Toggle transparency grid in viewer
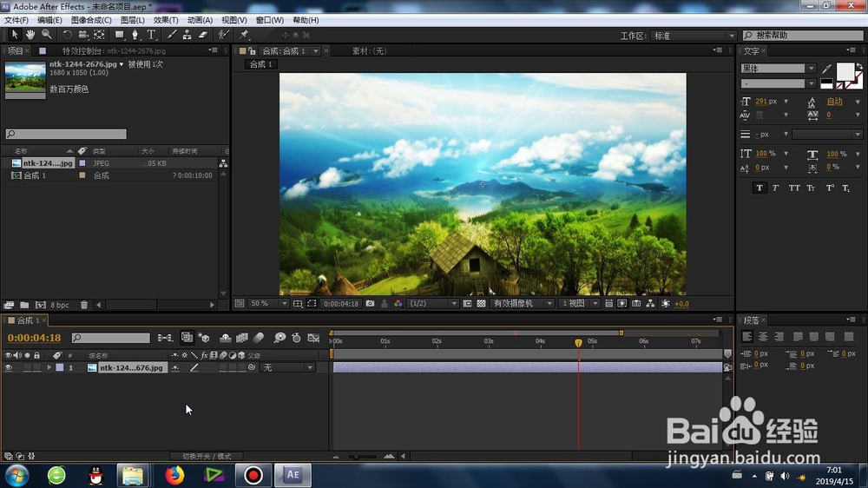 (482, 304)
